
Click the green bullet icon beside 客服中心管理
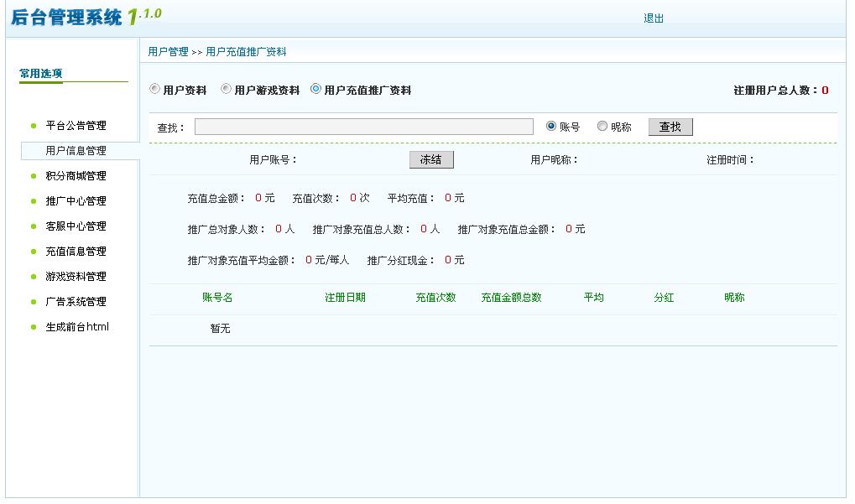coord(34,226)
